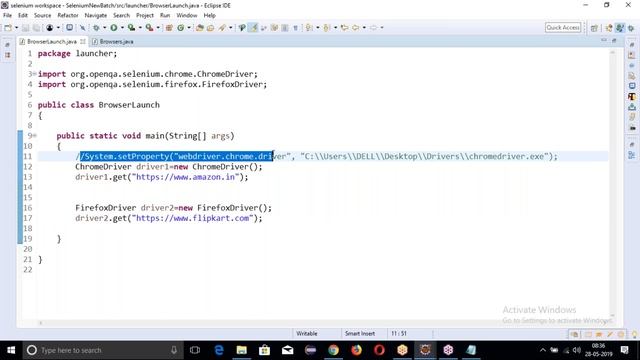Viewport: 640px width, 360px height.
Task: Toggle Show Whitespace Characters icon
Action: [x=295, y=28]
